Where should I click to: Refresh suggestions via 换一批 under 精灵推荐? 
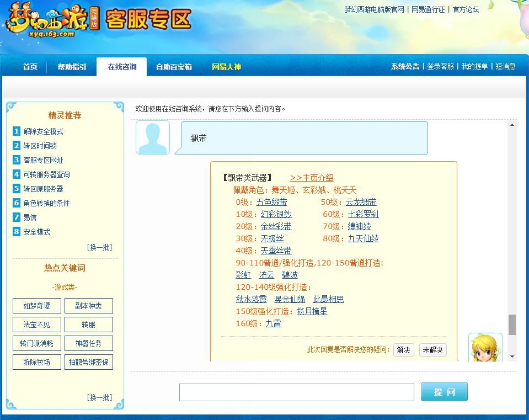pyautogui.click(x=100, y=247)
